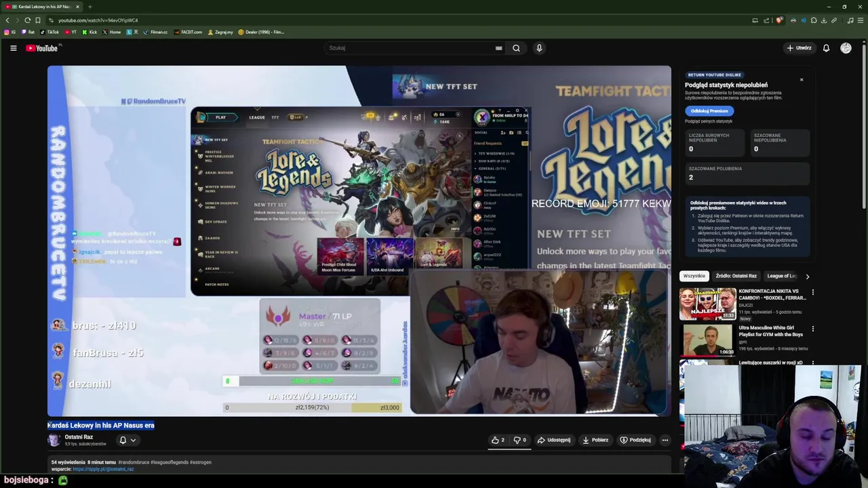Select the Wszystkie filter chip
Image resolution: width=868 pixels, height=488 pixels.
(694, 276)
